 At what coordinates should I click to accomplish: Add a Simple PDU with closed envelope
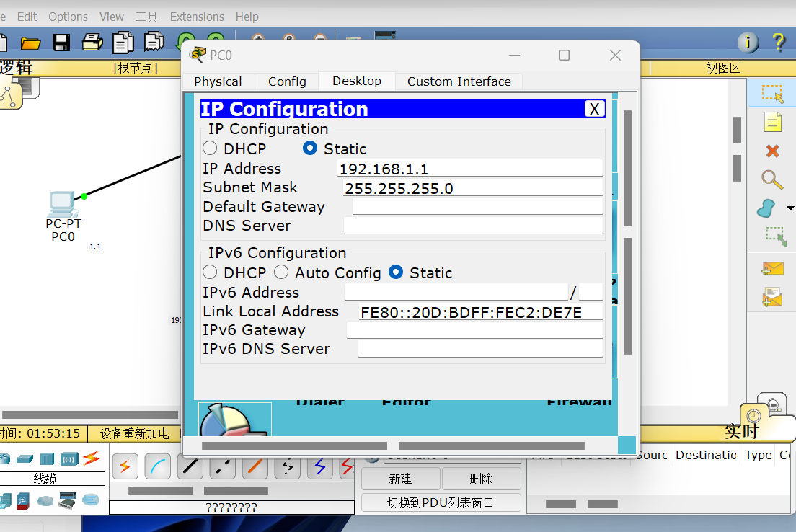[x=772, y=269]
